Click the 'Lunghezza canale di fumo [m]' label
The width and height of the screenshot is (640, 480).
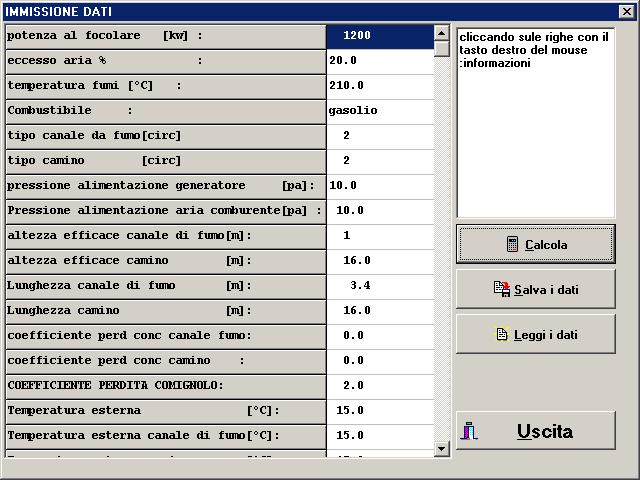(166, 287)
